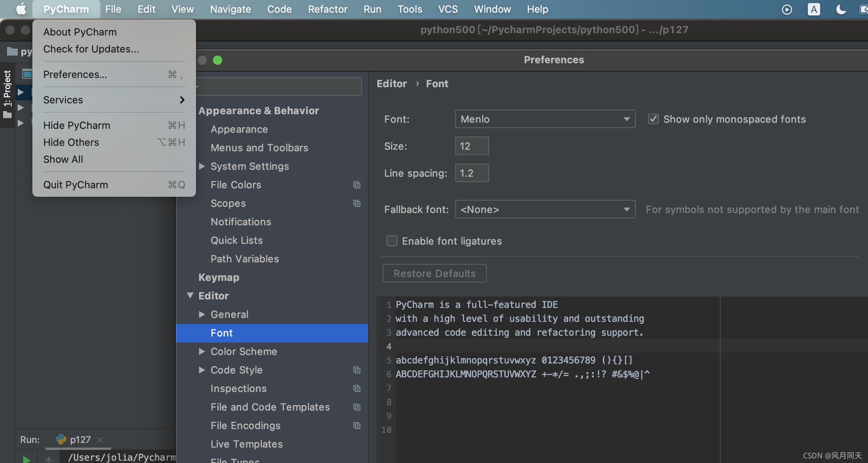The width and height of the screenshot is (868, 463).
Task: Select Quick Lists setting
Action: (236, 240)
